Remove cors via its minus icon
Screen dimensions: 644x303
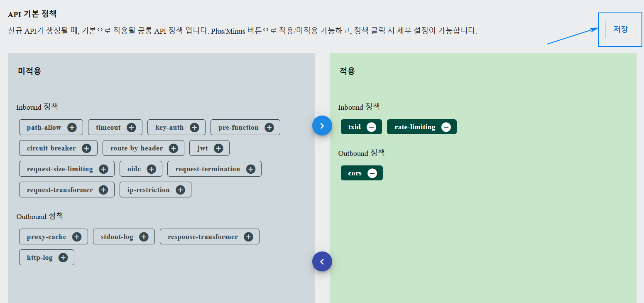click(x=372, y=173)
